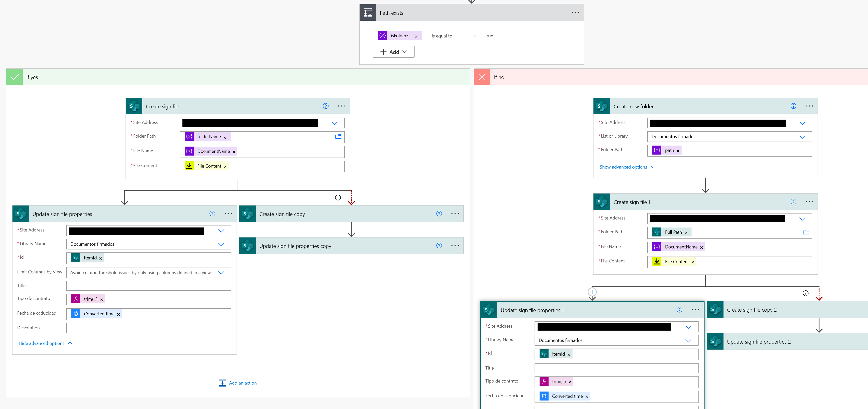Open the folder browser next to Full Path token

[x=806, y=232]
